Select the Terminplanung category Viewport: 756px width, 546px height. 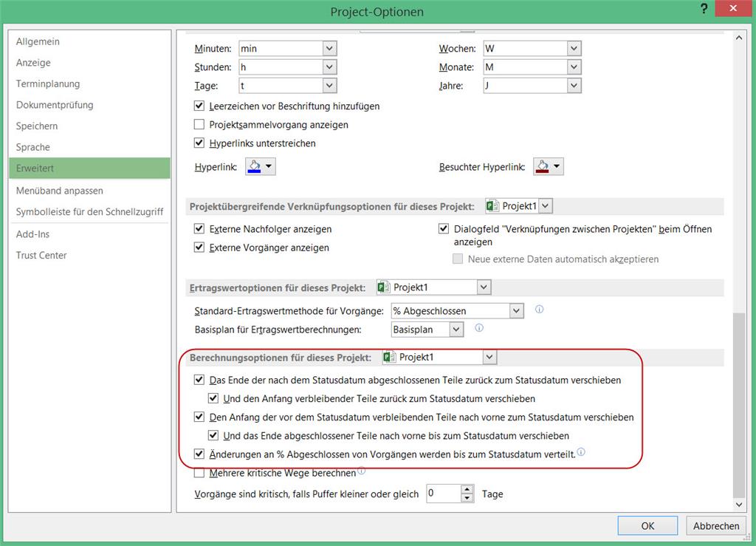[89, 84]
